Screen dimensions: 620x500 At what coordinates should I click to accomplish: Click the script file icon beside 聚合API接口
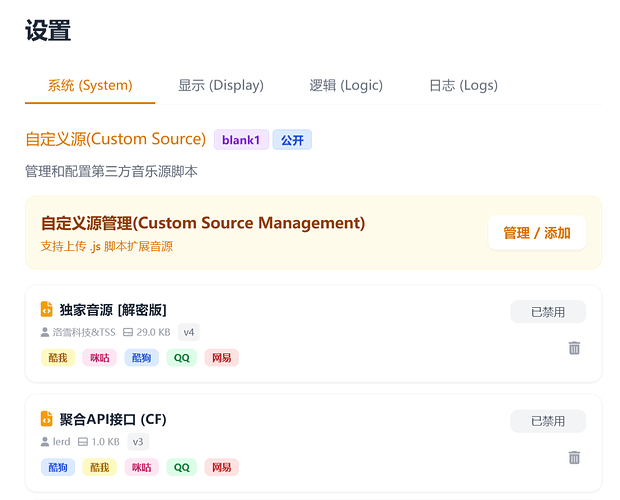tap(47, 419)
